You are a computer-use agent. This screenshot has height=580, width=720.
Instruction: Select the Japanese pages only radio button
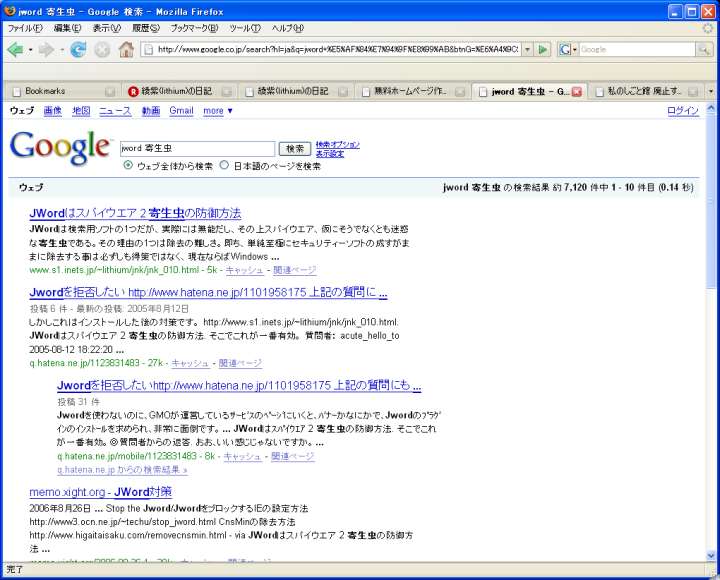tap(224, 166)
